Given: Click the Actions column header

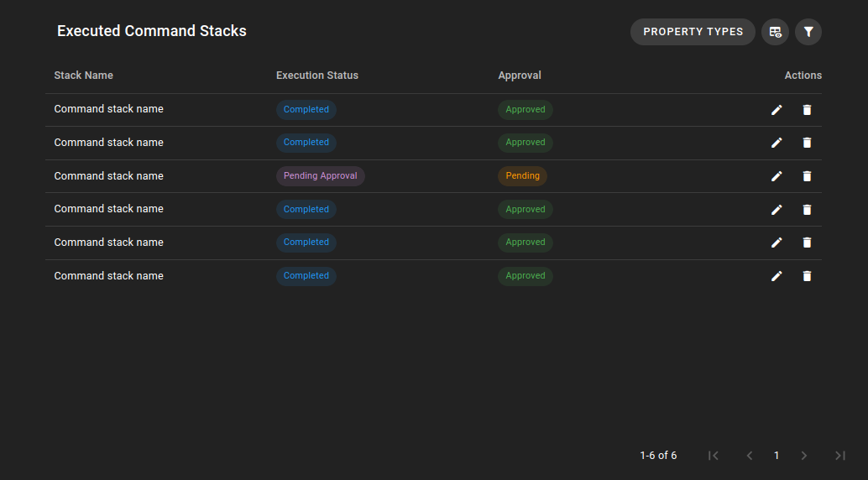Looking at the screenshot, I should coord(803,76).
